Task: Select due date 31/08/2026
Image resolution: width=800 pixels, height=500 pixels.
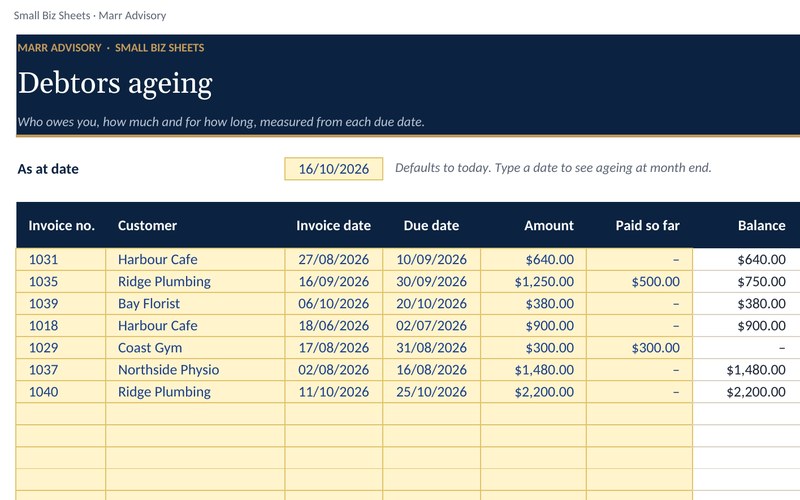Action: coord(432,347)
